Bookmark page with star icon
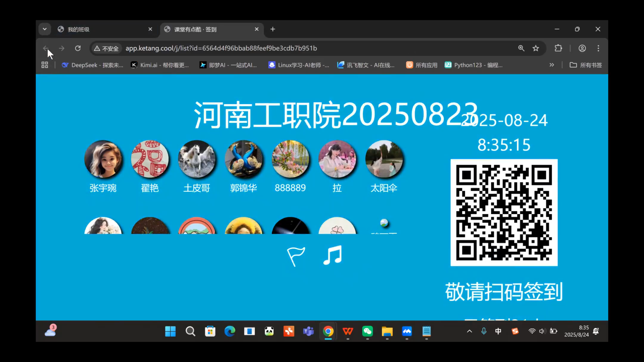The image size is (644, 362). click(x=536, y=48)
